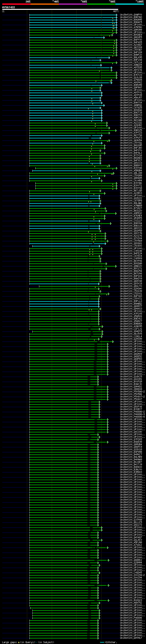Select label UniRef100_B1H1K3
Viewport: 146px width, 644px height.
131,600
